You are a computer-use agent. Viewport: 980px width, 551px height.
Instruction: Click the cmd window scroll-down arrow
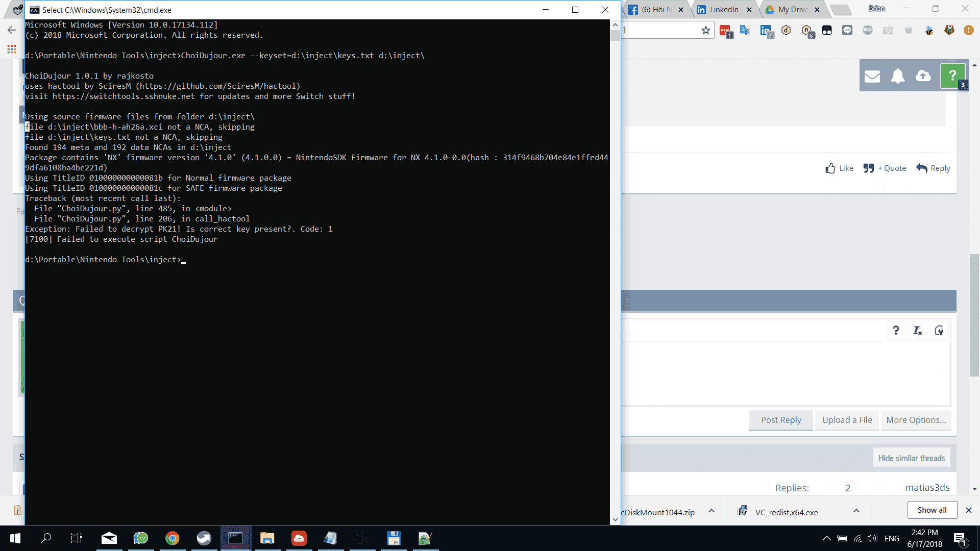point(615,520)
